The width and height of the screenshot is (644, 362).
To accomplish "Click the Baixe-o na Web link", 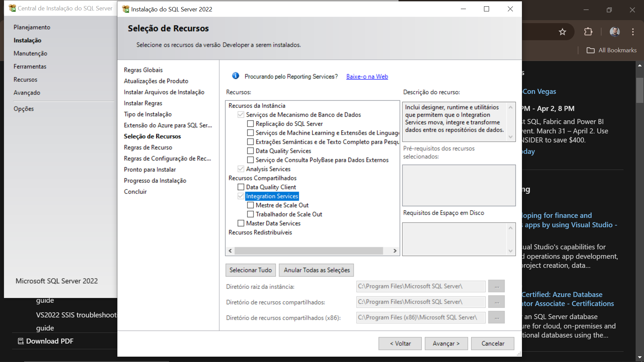I will coord(367,76).
